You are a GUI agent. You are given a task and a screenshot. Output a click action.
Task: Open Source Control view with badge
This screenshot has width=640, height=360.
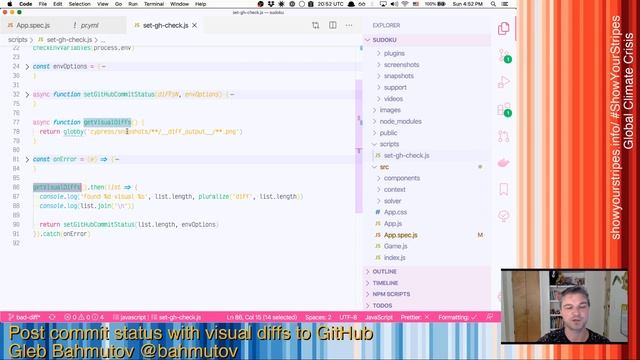(x=504, y=56)
